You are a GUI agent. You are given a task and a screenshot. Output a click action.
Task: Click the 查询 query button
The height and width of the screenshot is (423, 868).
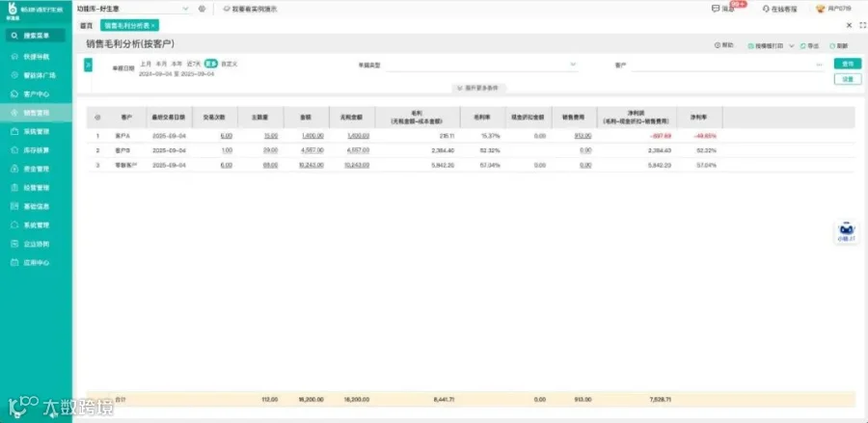(x=848, y=65)
